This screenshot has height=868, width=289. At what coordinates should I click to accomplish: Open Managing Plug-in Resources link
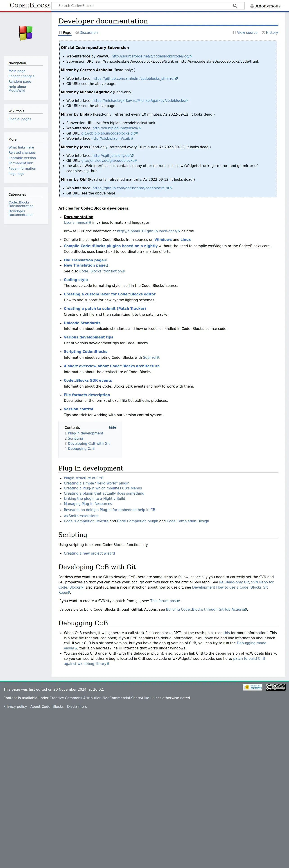(88, 504)
